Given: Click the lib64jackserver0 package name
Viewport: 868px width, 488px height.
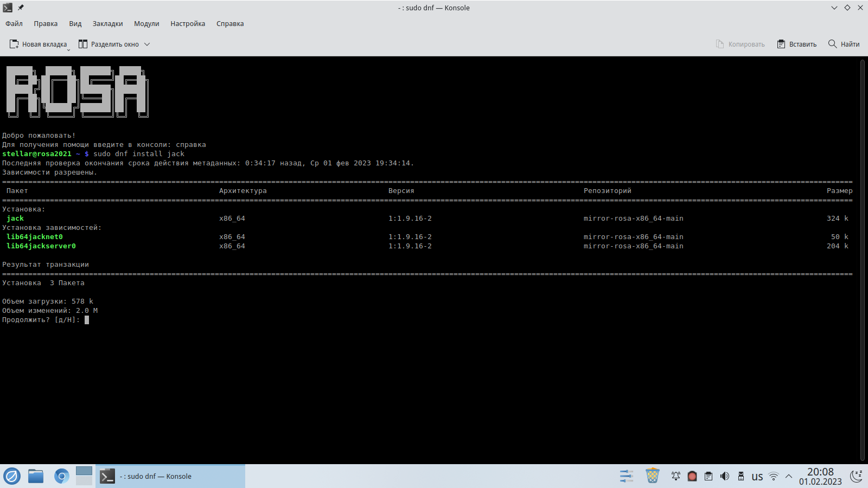Looking at the screenshot, I should coord(41,246).
